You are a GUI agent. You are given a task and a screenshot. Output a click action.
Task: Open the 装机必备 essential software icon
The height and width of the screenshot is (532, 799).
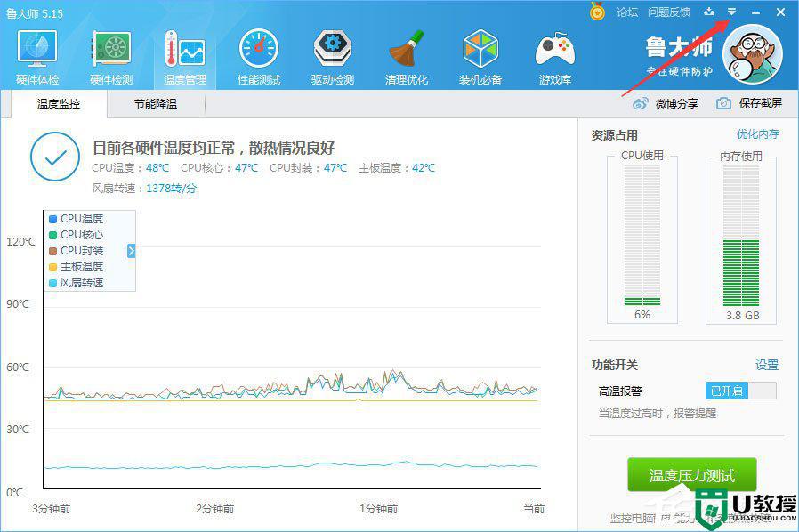480,51
